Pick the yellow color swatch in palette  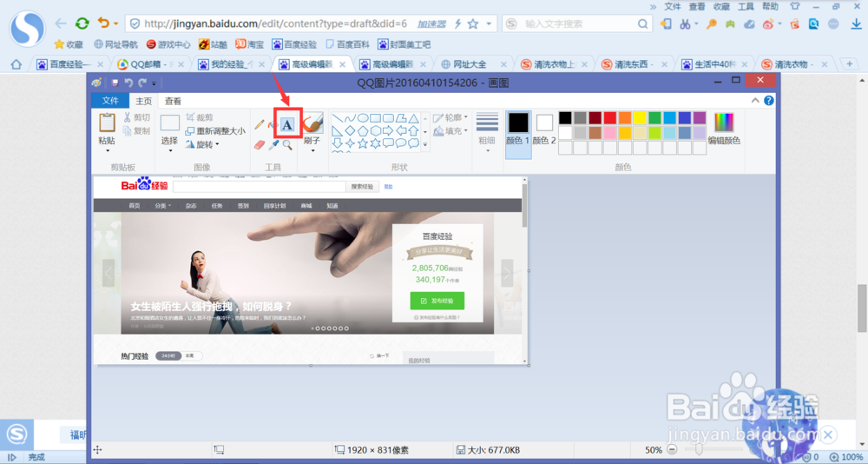click(x=640, y=117)
